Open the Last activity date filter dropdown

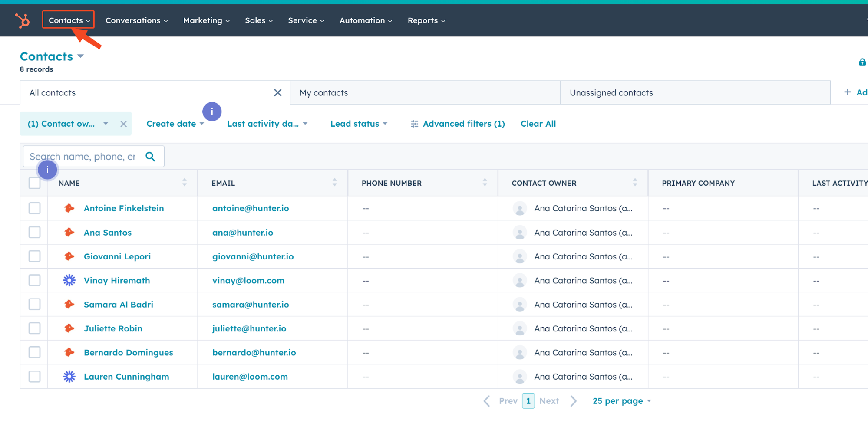[267, 124]
